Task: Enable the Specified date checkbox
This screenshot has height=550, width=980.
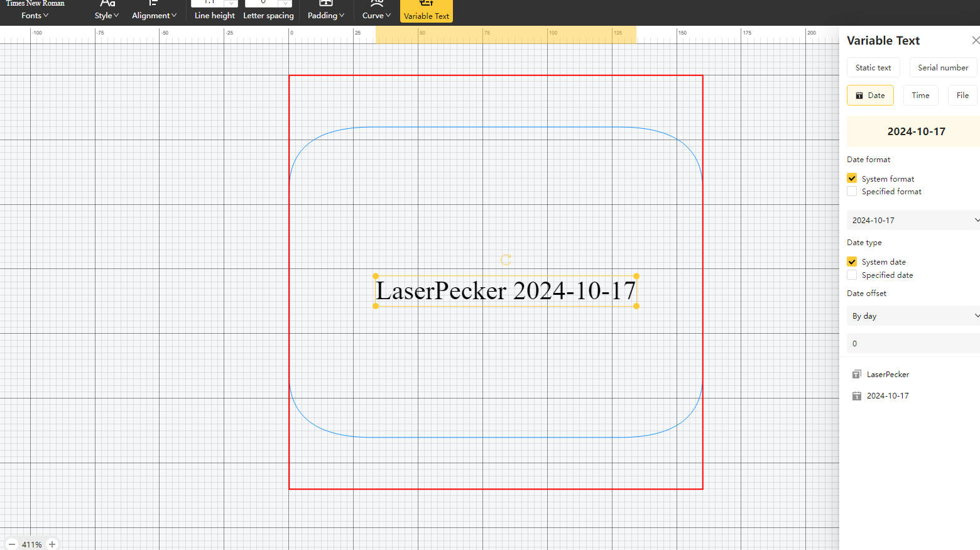Action: (852, 275)
